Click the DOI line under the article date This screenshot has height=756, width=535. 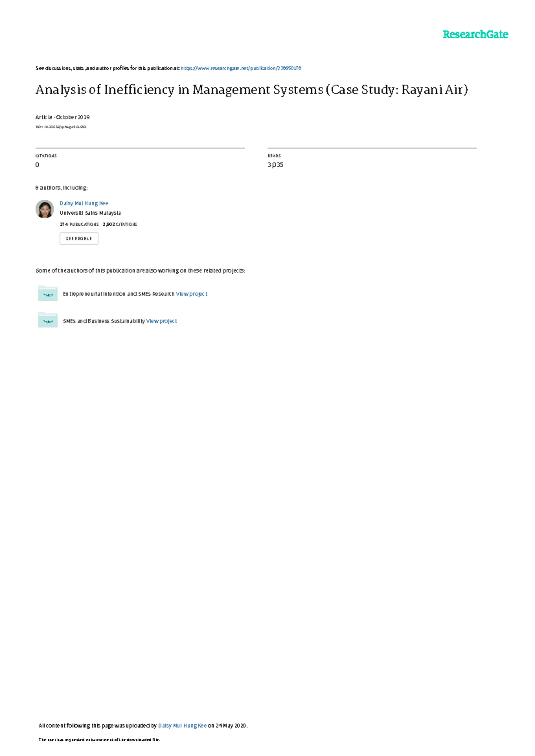[x=61, y=127]
